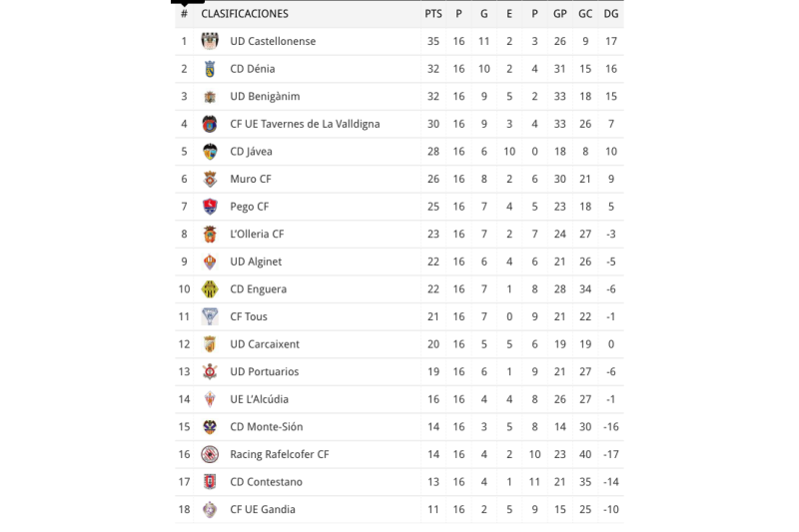Click the CD Dénia team crest
799x532 pixels.
210,69
